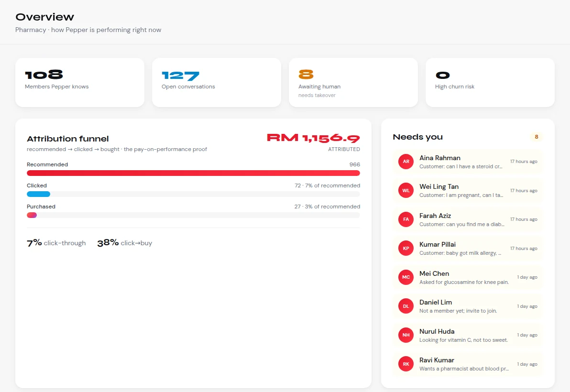Open Kumar Pillai's conversation
The image size is (570, 392).
click(x=468, y=249)
